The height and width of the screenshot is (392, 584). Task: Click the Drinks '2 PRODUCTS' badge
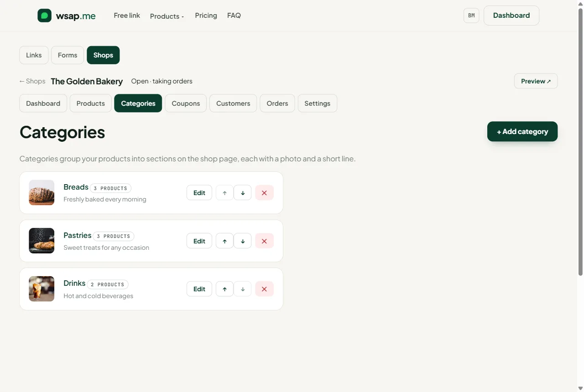pyautogui.click(x=108, y=284)
